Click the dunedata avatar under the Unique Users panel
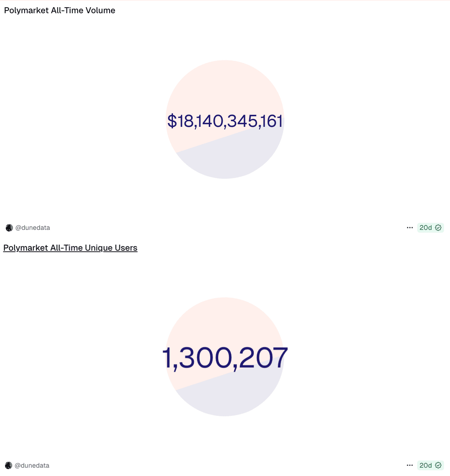The width and height of the screenshot is (450, 476). 9,465
